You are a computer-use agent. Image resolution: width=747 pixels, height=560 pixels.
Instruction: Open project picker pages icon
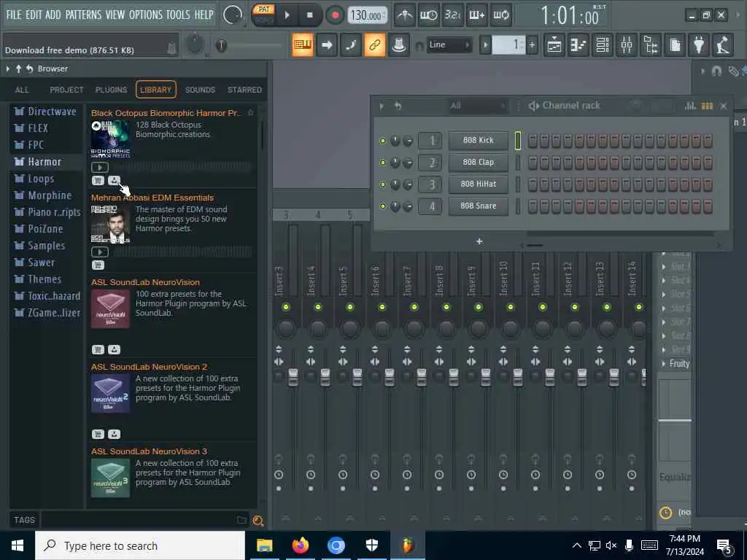pyautogui.click(x=675, y=45)
